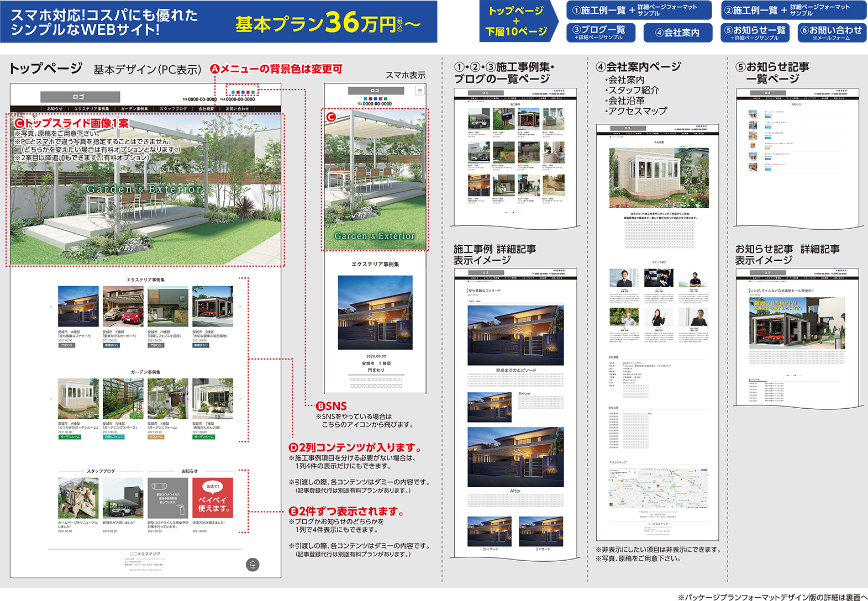Click the green SNS icon in the PC header

pos(253,92)
